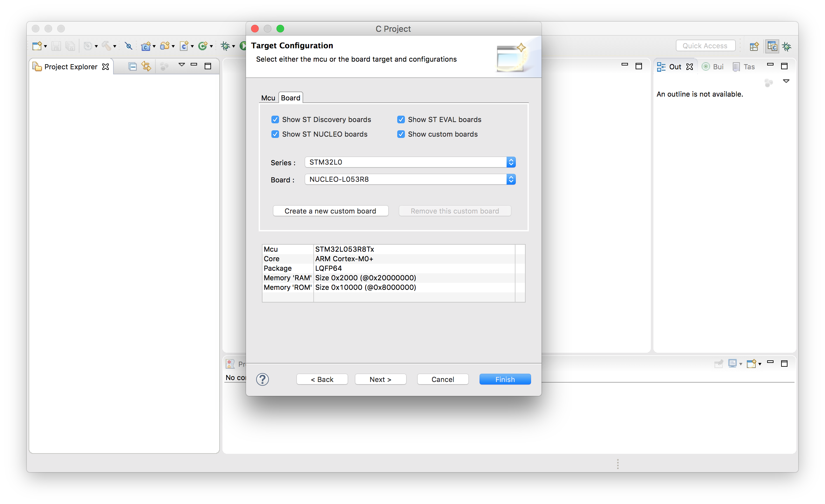Click the Quick Access search field

click(x=705, y=46)
